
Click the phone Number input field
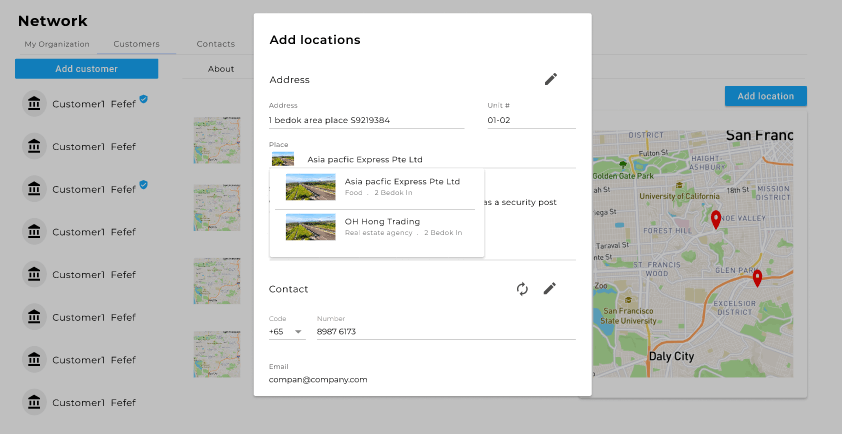(445, 331)
